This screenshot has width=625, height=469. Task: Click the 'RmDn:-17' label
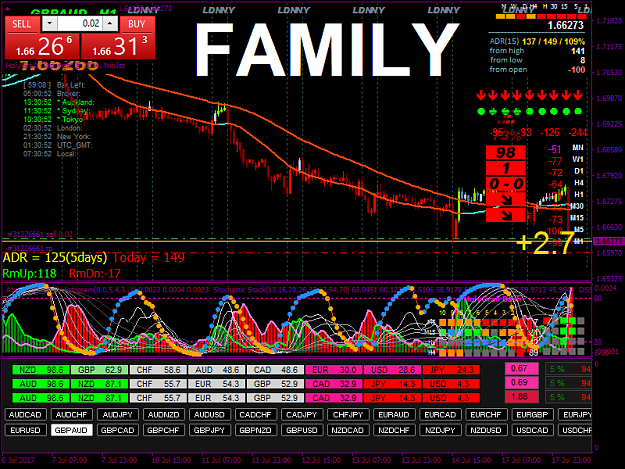pyautogui.click(x=95, y=274)
